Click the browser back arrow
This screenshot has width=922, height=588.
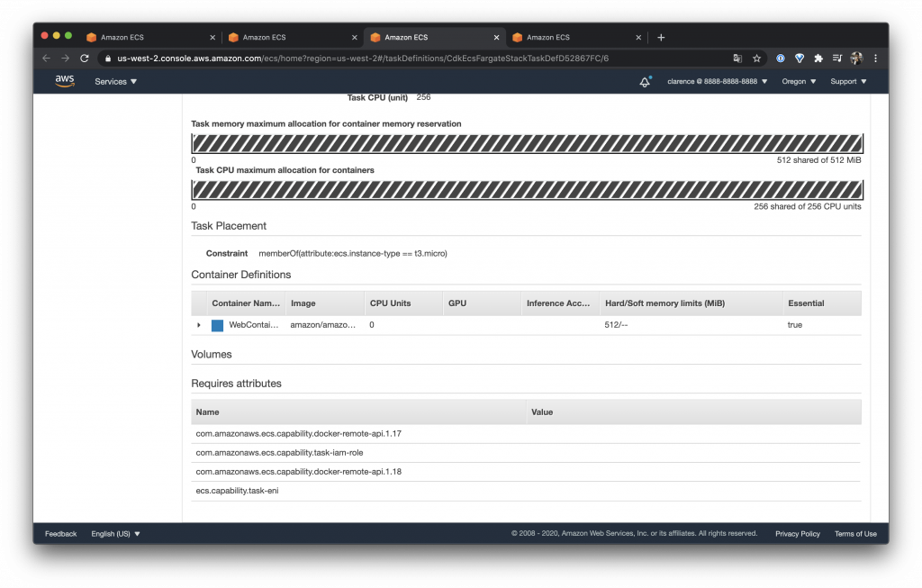[47, 59]
